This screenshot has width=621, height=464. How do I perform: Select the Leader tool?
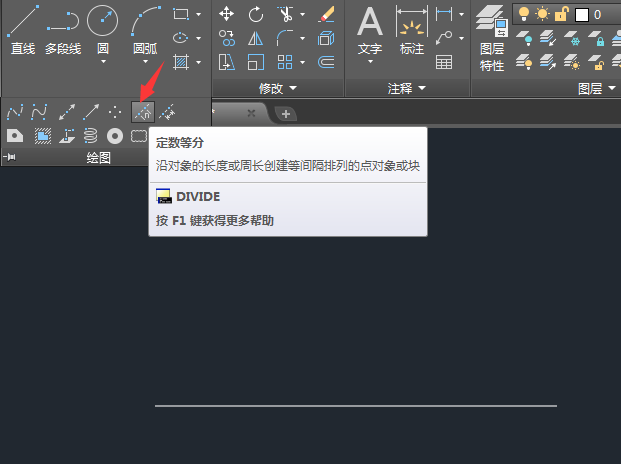point(444,38)
